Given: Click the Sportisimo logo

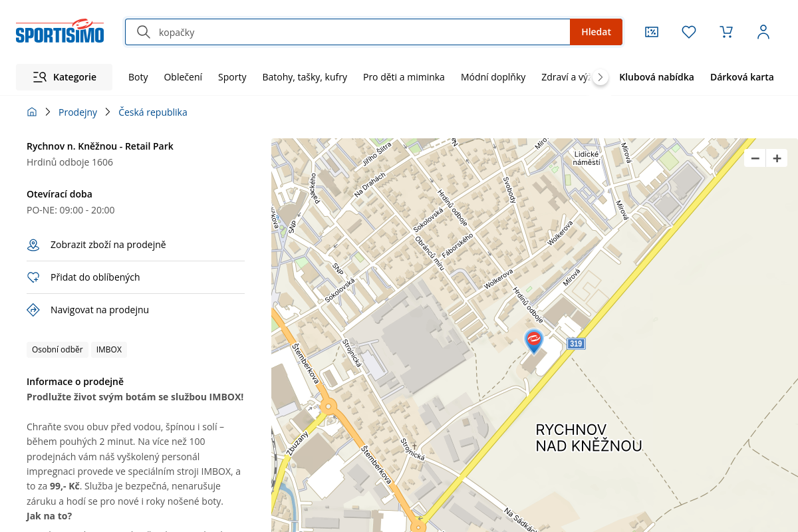Looking at the screenshot, I should point(60,31).
